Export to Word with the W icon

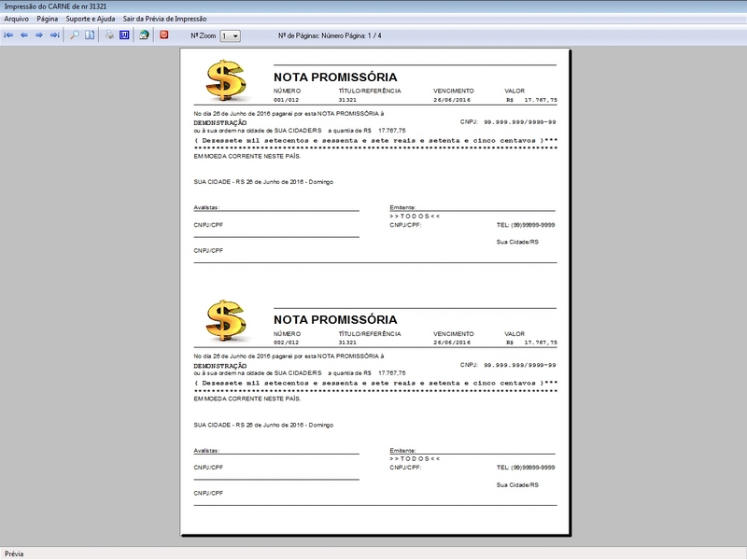pyautogui.click(x=124, y=35)
